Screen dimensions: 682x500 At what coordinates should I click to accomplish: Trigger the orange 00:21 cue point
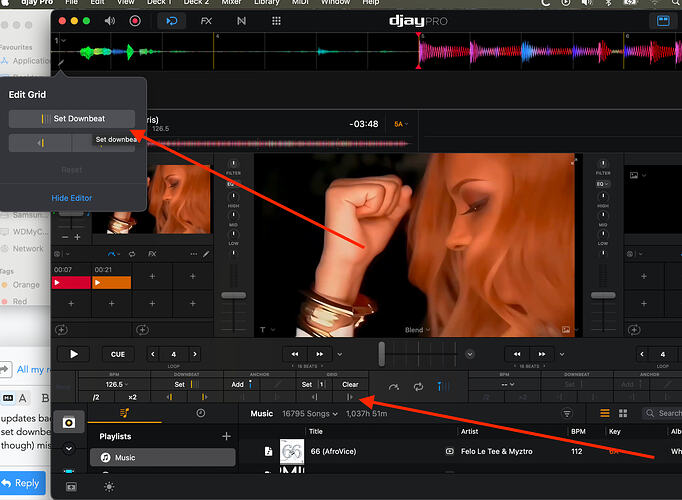point(112,283)
